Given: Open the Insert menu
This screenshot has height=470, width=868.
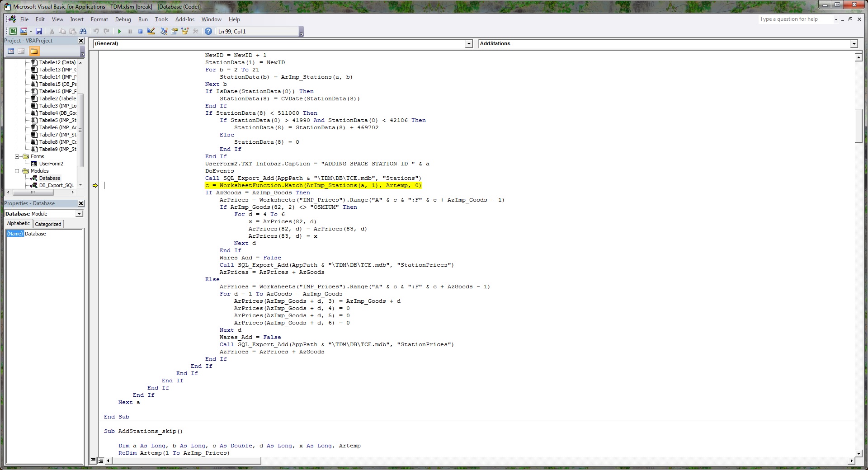Looking at the screenshot, I should [x=77, y=19].
